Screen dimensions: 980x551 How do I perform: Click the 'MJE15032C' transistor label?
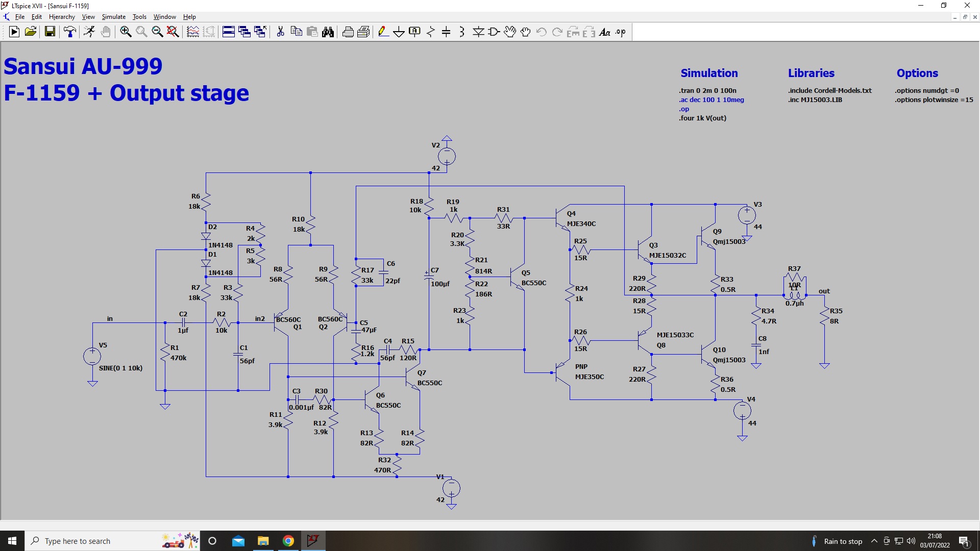(668, 255)
